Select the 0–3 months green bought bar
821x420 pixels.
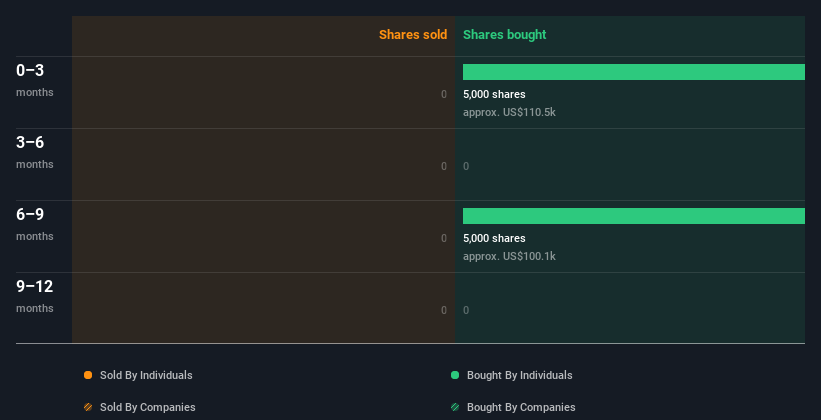pyautogui.click(x=634, y=72)
